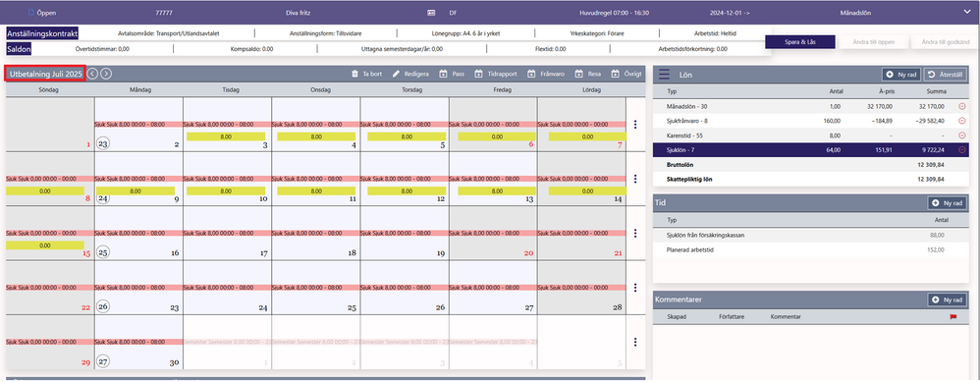Click the ID card icon next to DF
This screenshot has width=980, height=382.
pos(431,12)
